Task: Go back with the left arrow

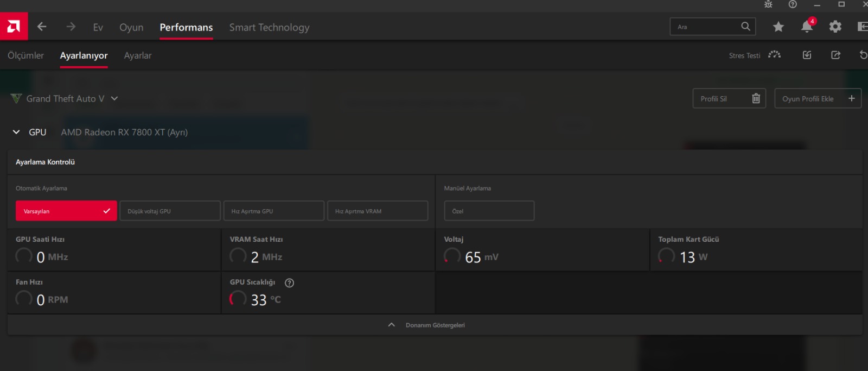Action: 42,27
